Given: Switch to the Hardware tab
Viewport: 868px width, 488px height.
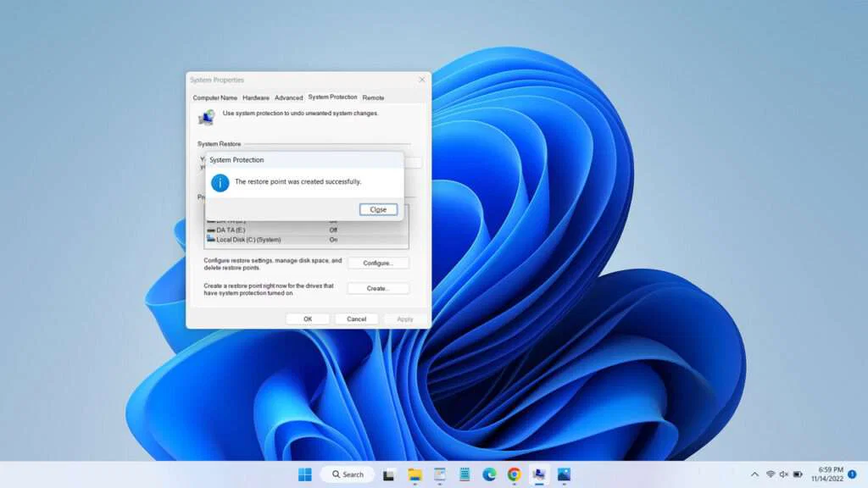Looking at the screenshot, I should [x=255, y=97].
